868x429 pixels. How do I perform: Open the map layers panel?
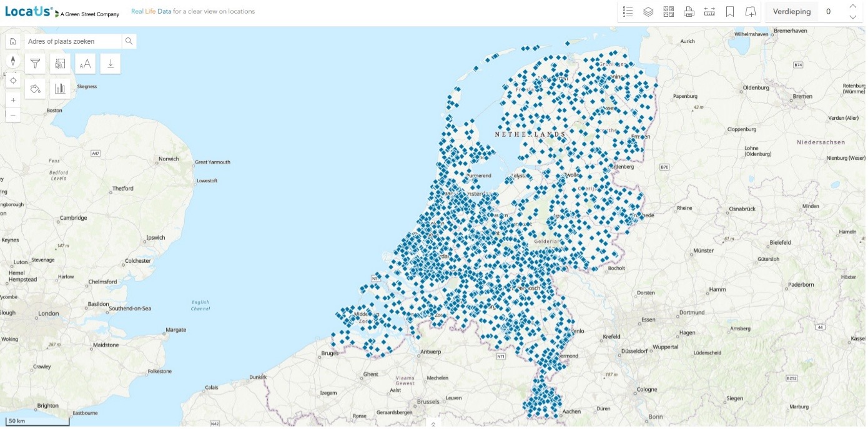click(648, 12)
